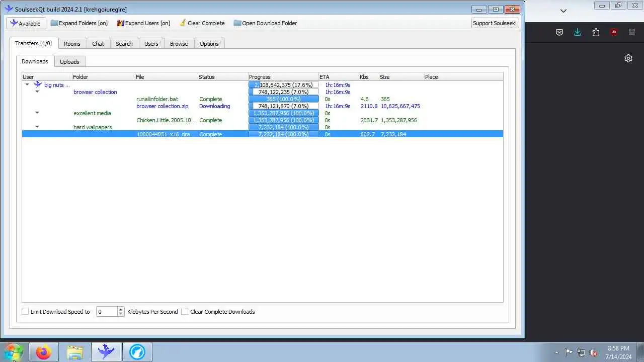Select runallinfolder.bat file row
Screen dimensions: 644x362
pyautogui.click(x=262, y=99)
